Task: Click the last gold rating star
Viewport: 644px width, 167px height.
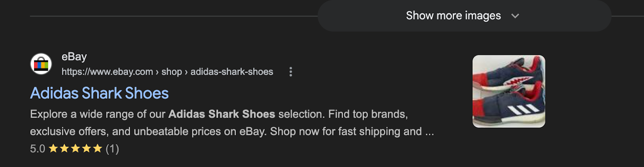Action: [x=97, y=149]
